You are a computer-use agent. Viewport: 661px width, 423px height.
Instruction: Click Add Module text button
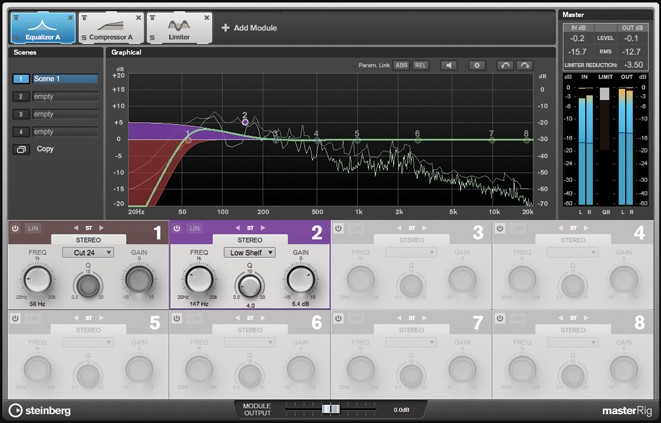pyautogui.click(x=255, y=28)
